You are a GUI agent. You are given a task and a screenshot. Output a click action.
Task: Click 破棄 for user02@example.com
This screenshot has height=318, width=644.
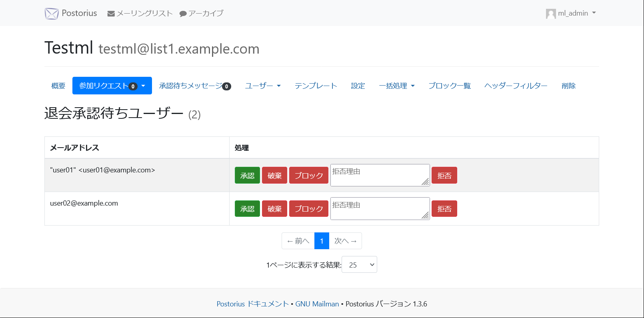pyautogui.click(x=274, y=208)
